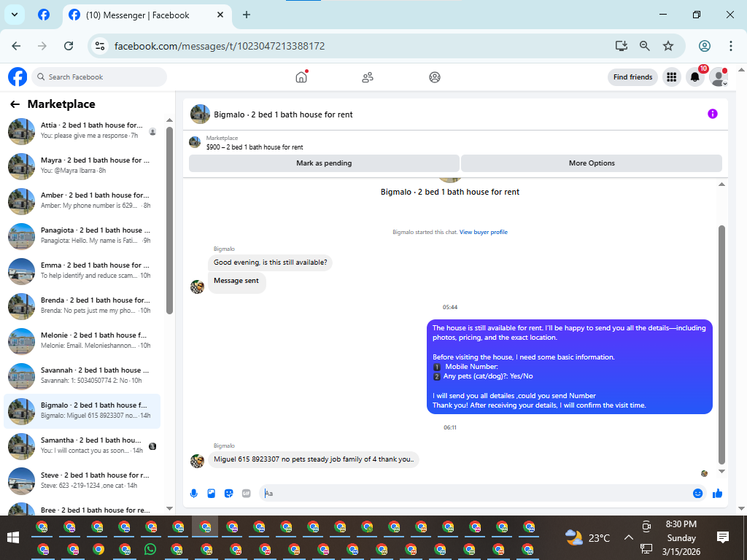Viewport: 747px width, 560px height.
Task: Focus the Search Facebook field
Action: tap(99, 77)
